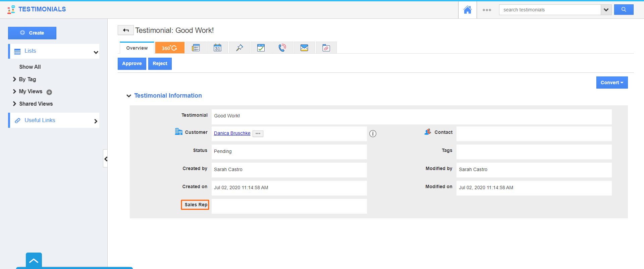Select Show All in sidebar

30,67
